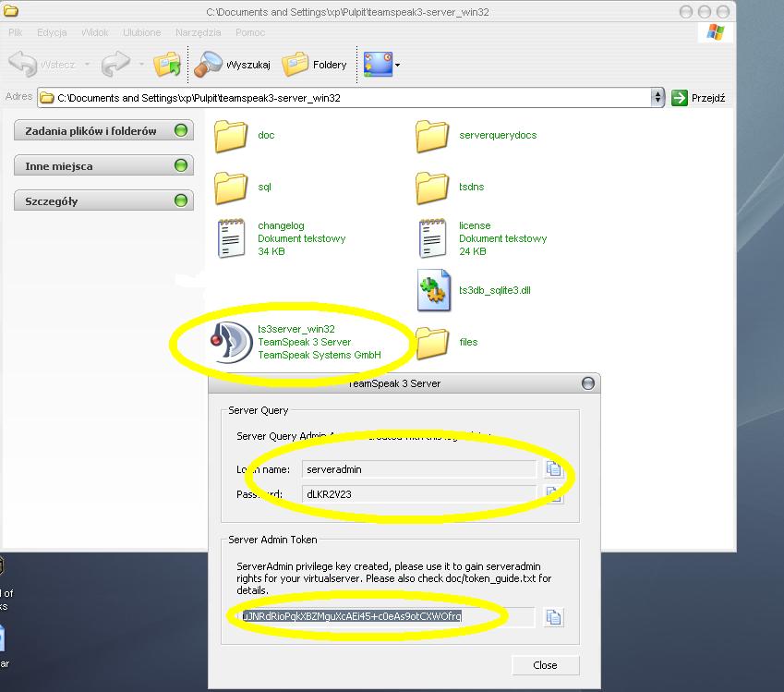Viewport: 784px width, 692px height.
Task: Click Close in TeamSpeak 3 Server dialog
Action: click(x=545, y=665)
